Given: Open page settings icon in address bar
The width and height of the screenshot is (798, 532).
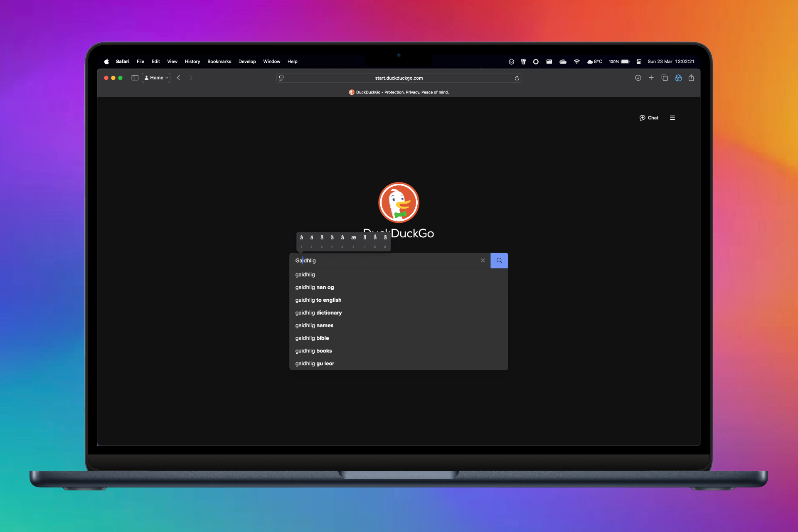Looking at the screenshot, I should point(281,78).
